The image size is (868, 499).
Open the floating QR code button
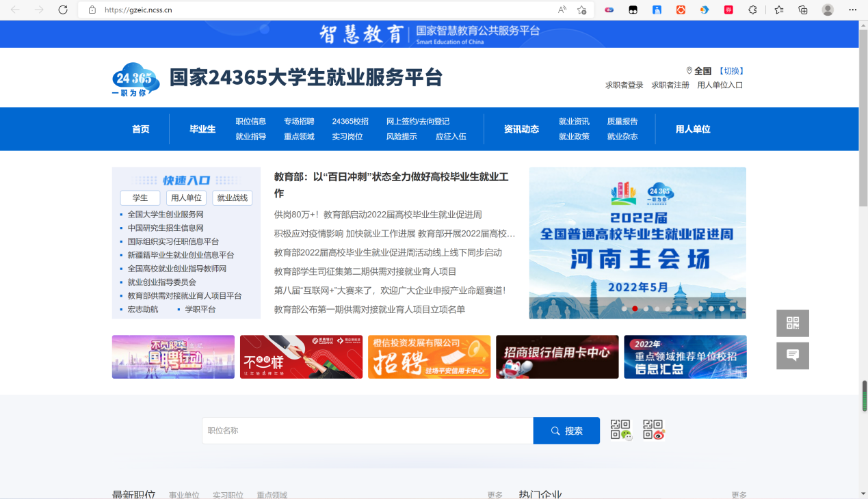792,323
